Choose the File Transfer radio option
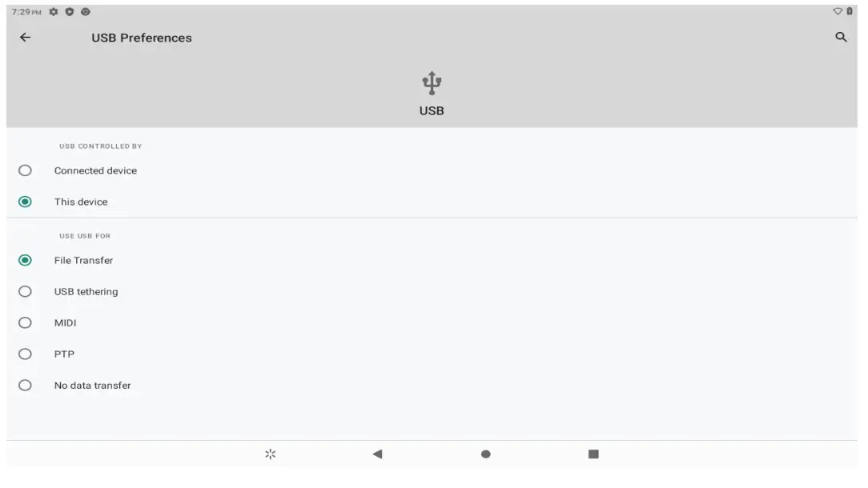The width and height of the screenshot is (868, 488). click(25, 260)
